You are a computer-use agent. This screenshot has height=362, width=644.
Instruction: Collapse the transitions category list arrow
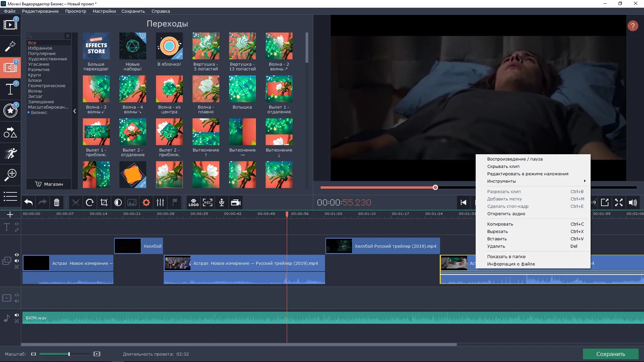[74, 111]
